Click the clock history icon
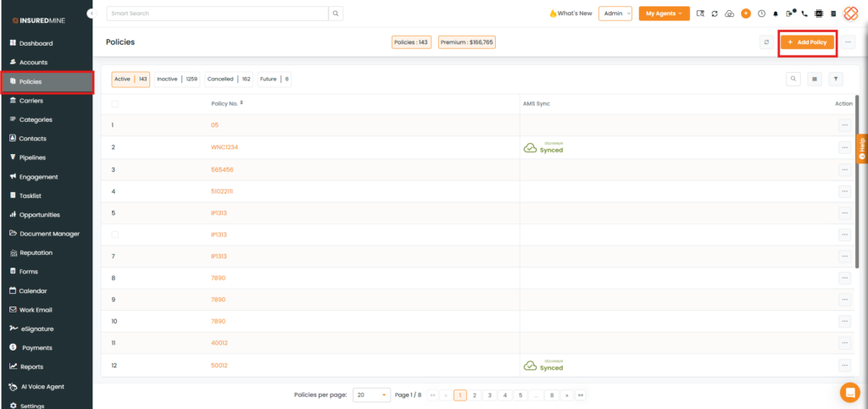The height and width of the screenshot is (409, 868). [761, 14]
